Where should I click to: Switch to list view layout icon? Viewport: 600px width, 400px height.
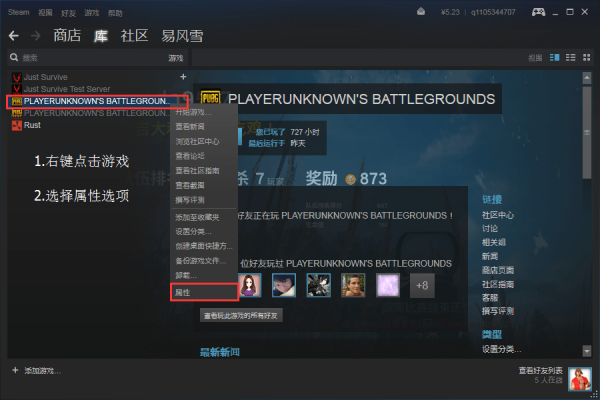click(x=571, y=57)
